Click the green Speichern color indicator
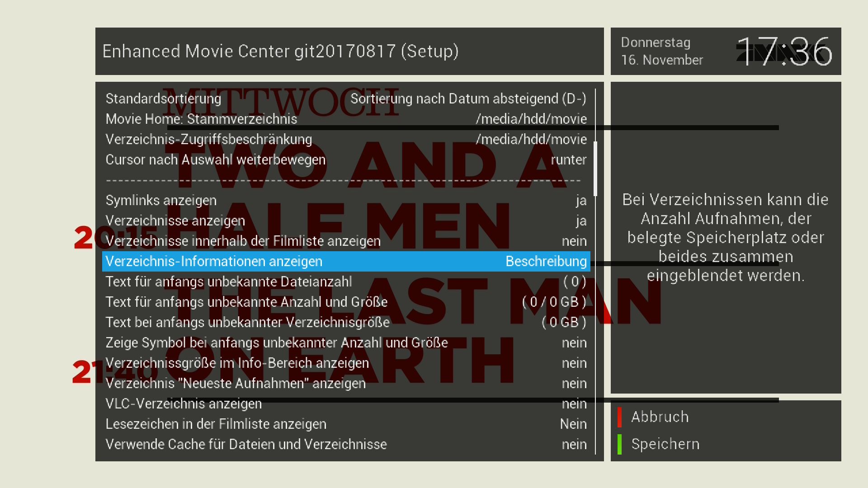The image size is (868, 488). [x=619, y=444]
